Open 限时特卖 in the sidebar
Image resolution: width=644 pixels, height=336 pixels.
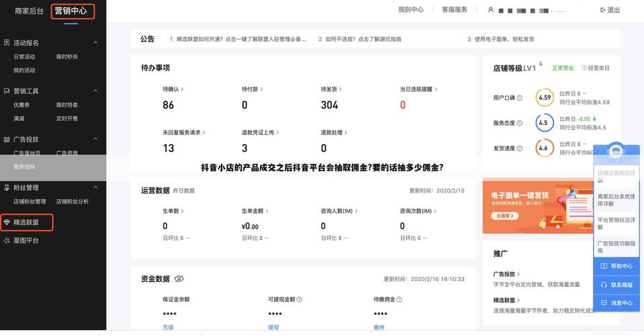click(x=67, y=105)
